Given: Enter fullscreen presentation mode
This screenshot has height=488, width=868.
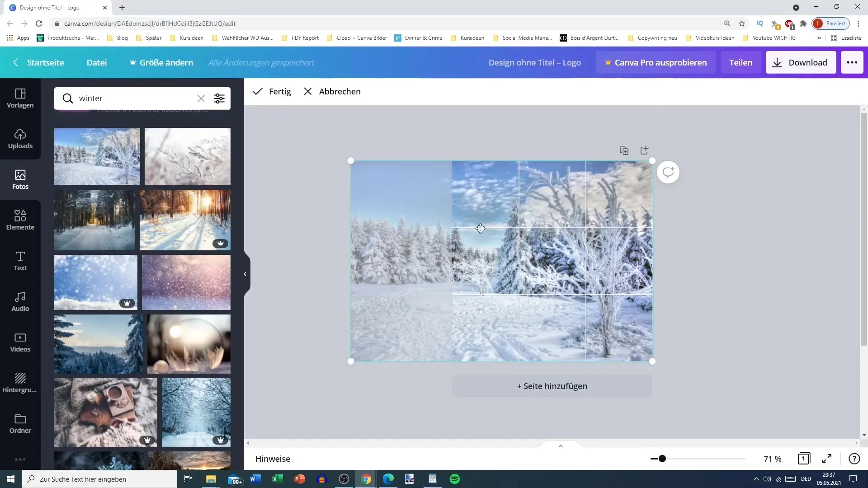Looking at the screenshot, I should [x=827, y=459].
